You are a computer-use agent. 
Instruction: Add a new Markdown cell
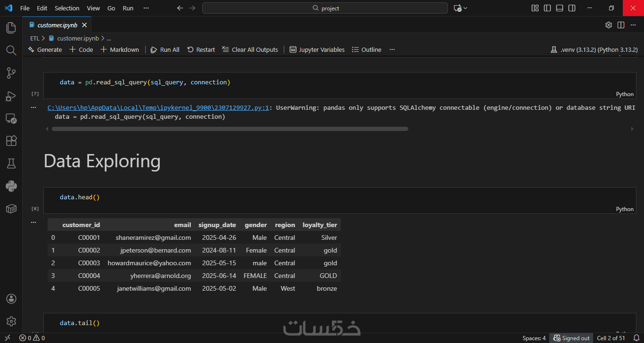pyautogui.click(x=120, y=49)
